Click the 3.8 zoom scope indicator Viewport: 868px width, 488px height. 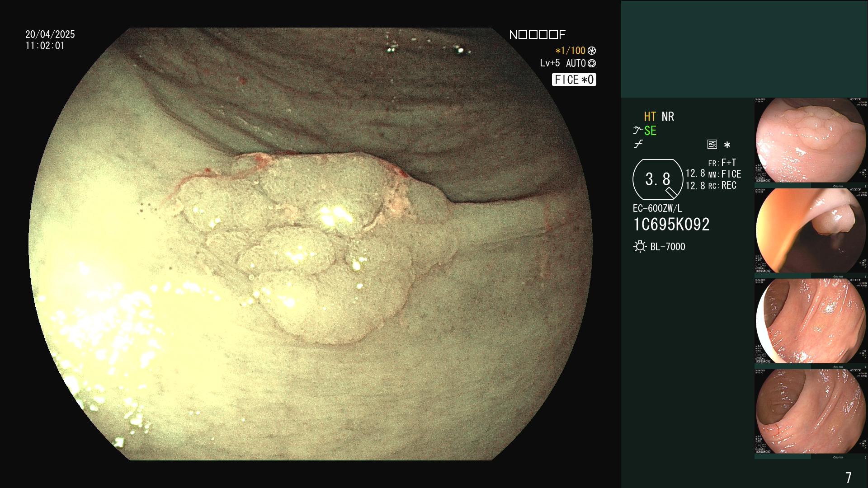(x=658, y=179)
